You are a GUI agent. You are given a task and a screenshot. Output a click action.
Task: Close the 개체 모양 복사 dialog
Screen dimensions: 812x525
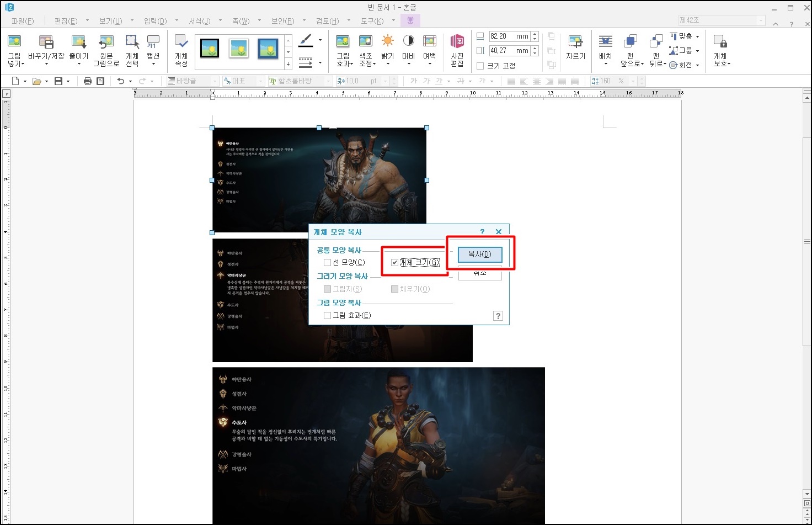tap(499, 232)
